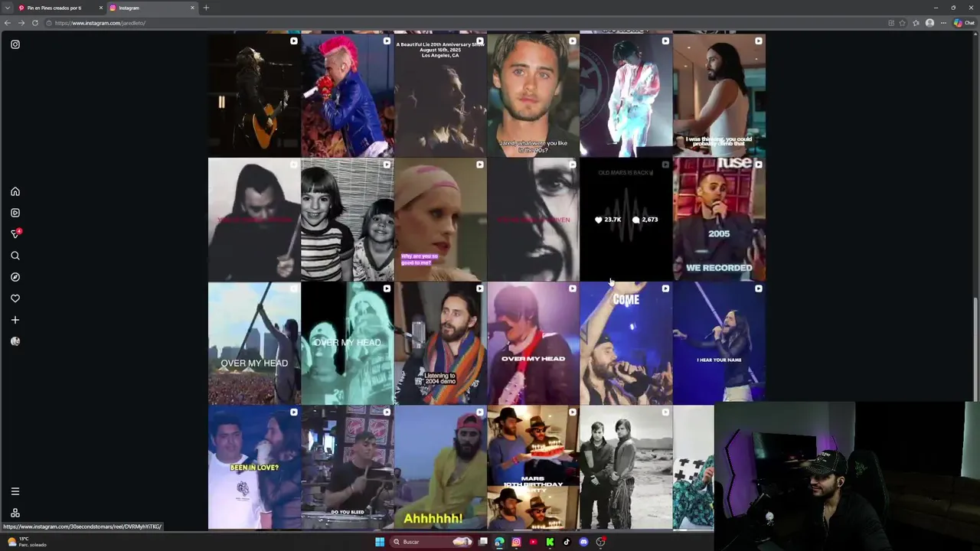Open Ahhhhhh! yellow outfit reel
The width and height of the screenshot is (980, 551).
440,468
